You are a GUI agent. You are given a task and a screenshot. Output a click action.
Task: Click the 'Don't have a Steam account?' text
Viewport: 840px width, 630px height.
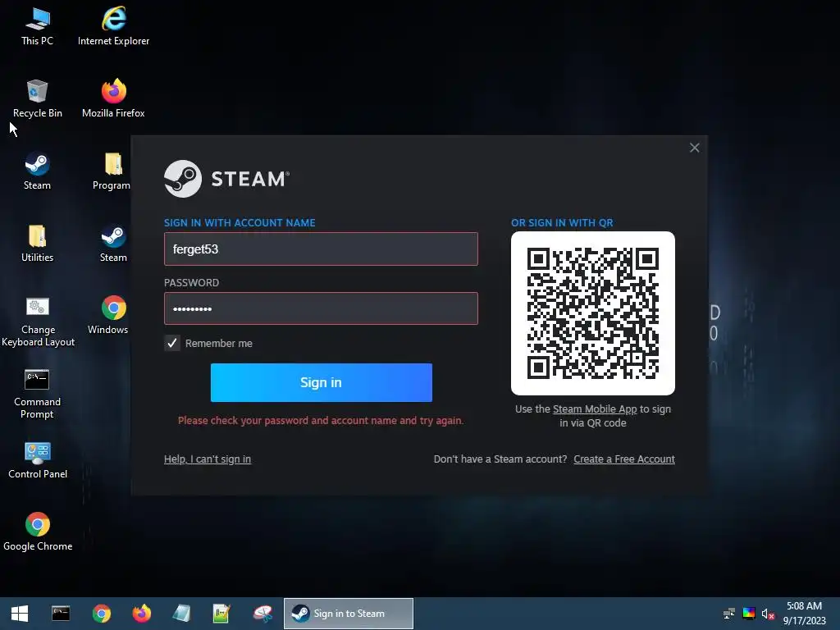(500, 459)
